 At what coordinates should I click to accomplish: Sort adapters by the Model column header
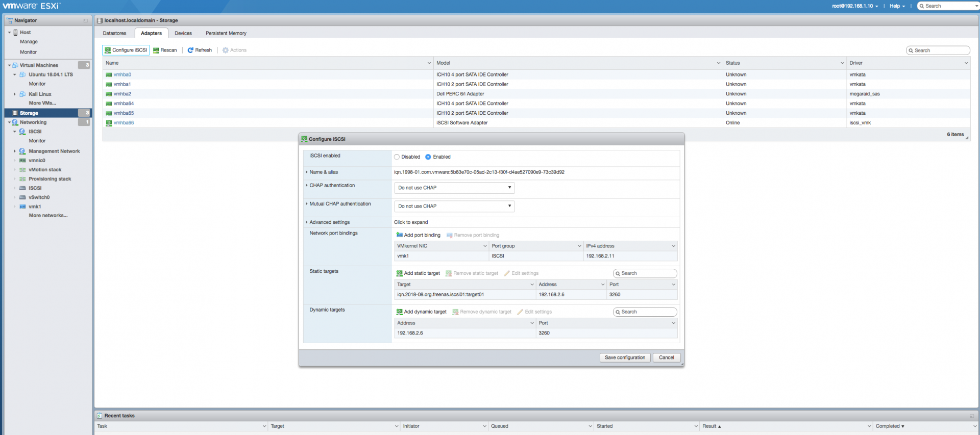click(x=578, y=63)
